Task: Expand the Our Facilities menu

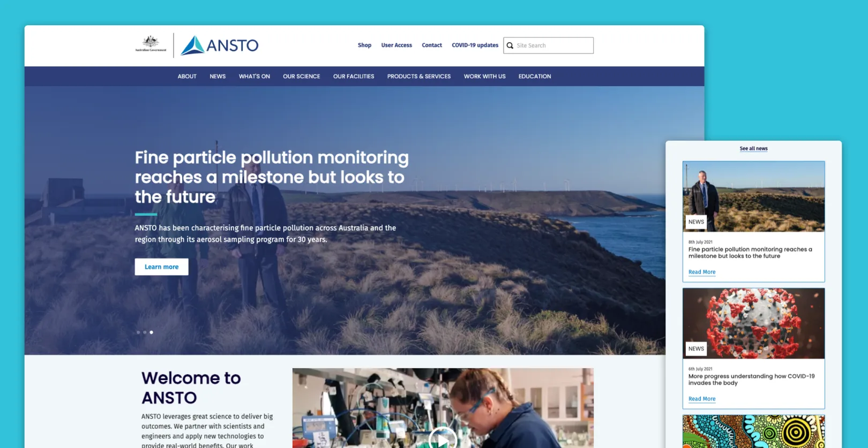Action: click(x=354, y=77)
